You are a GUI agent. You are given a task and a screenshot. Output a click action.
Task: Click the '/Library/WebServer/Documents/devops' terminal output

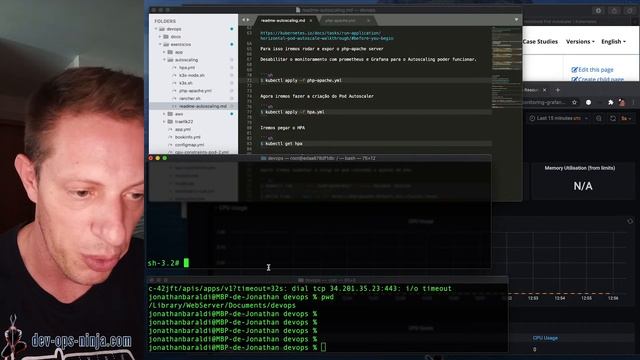(222, 305)
